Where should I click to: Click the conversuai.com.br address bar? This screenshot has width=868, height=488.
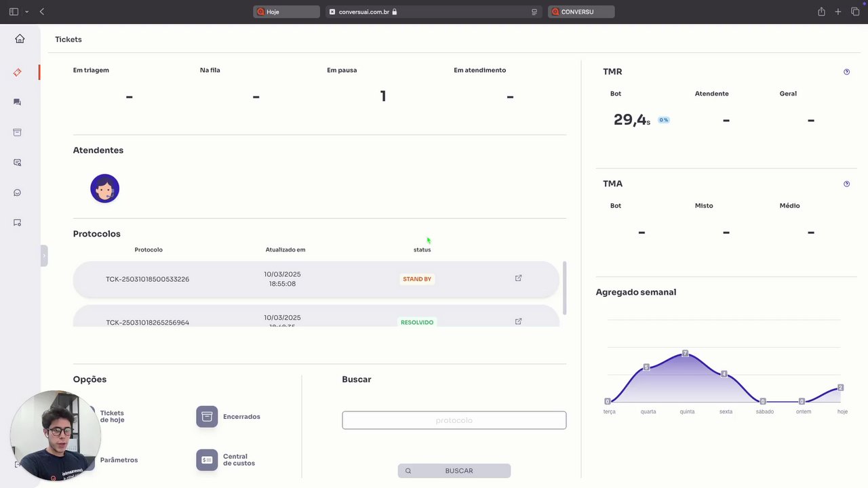tap(434, 12)
